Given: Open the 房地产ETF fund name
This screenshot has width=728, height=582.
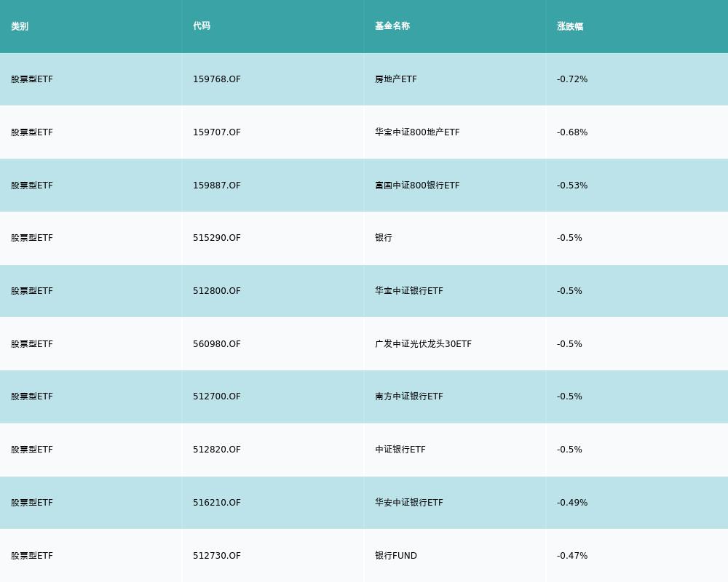Looking at the screenshot, I should click(395, 79).
